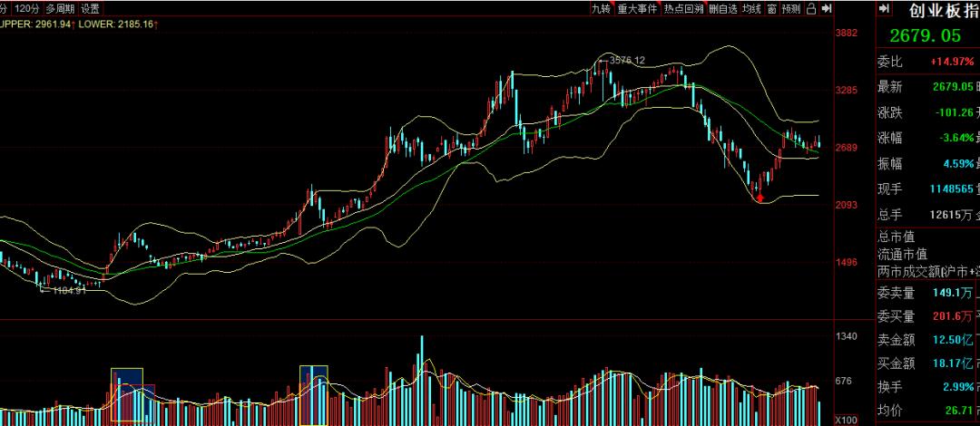Click the LOWER: 2185.16 indicator value

click(x=116, y=24)
